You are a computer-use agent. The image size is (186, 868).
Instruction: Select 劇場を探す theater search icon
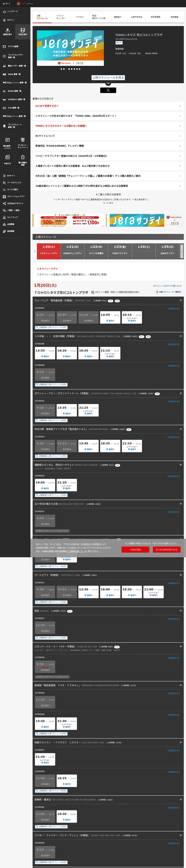tap(7, 32)
